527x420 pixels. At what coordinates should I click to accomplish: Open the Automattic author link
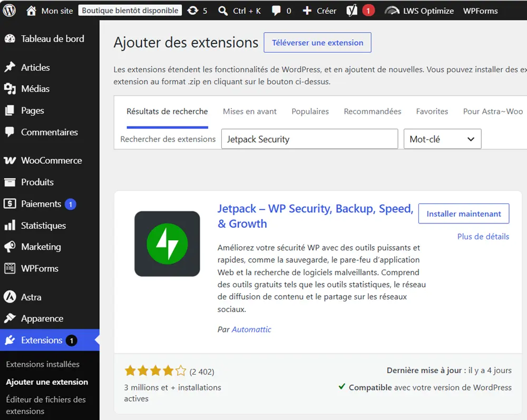(x=251, y=329)
